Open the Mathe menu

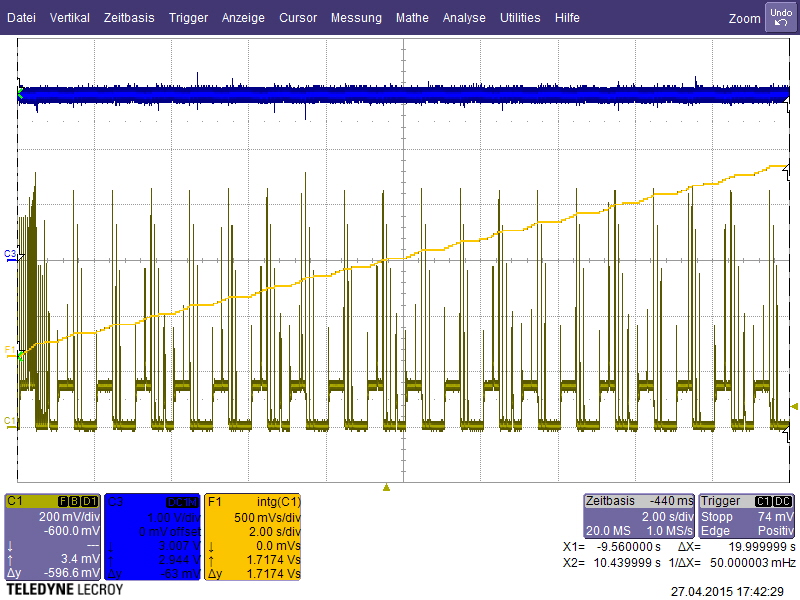pos(412,17)
